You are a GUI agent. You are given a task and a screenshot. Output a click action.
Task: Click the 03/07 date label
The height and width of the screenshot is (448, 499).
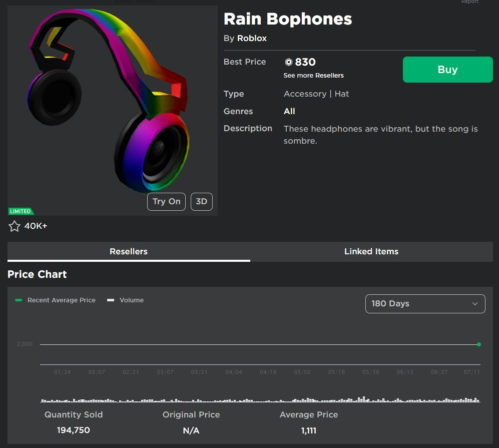(x=165, y=372)
